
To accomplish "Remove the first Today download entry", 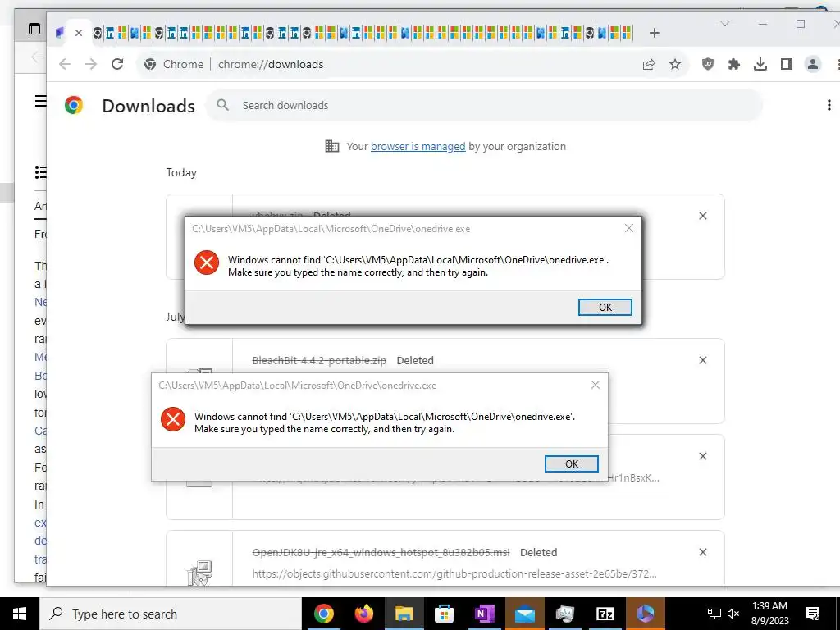I will click(x=703, y=216).
